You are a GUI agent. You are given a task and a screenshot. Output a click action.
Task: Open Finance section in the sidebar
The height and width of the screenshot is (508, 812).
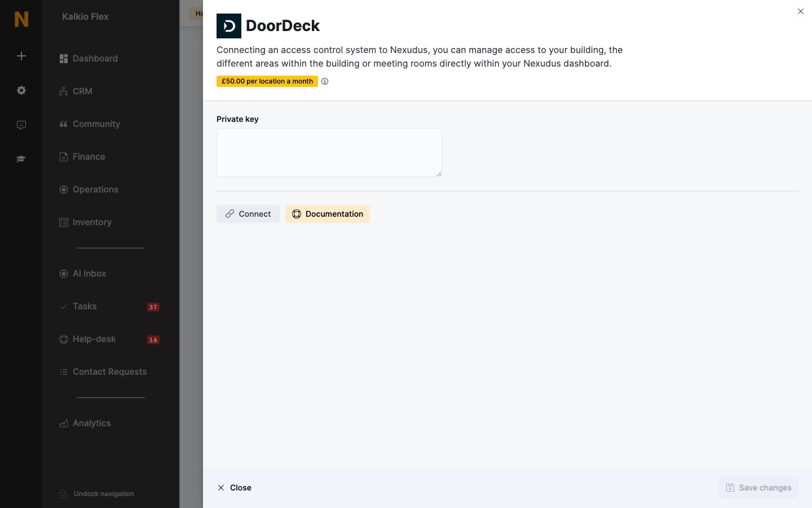[x=82, y=157]
